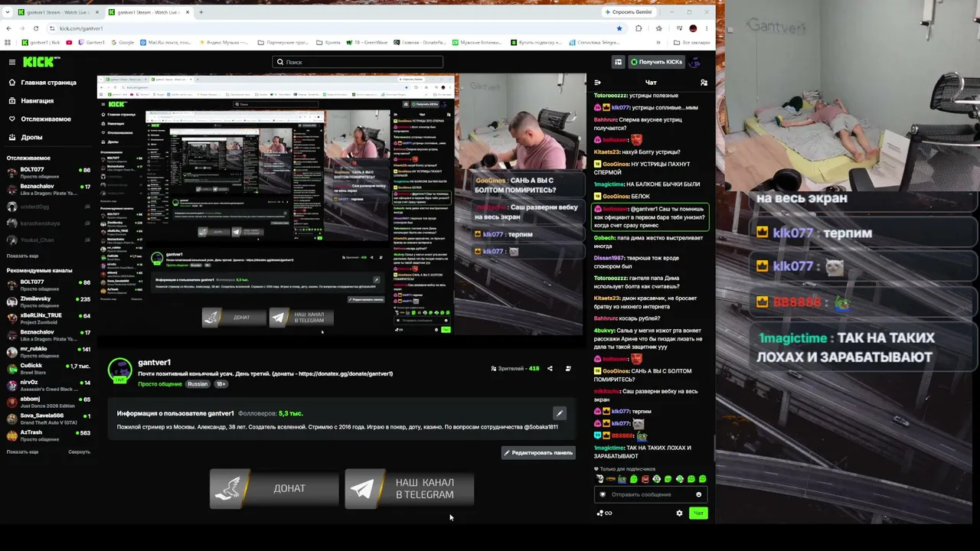Open abbomj recommended channel

click(x=48, y=403)
